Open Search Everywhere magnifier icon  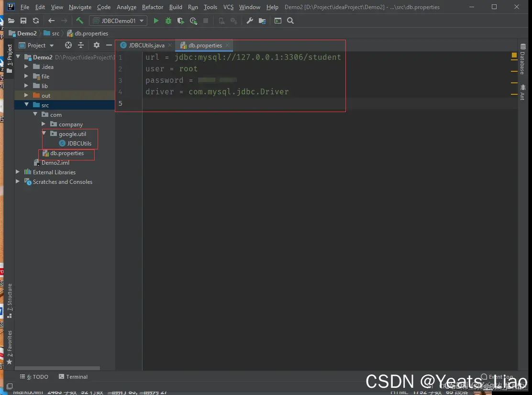coord(290,21)
